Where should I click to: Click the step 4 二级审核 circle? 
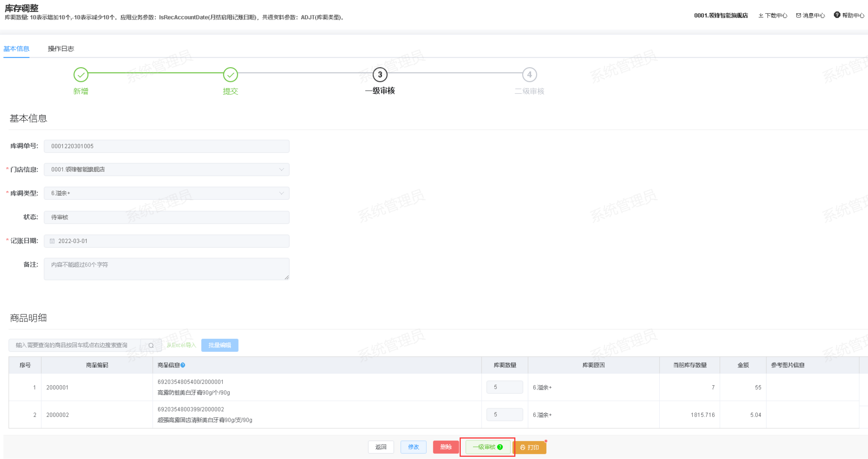pyautogui.click(x=529, y=75)
